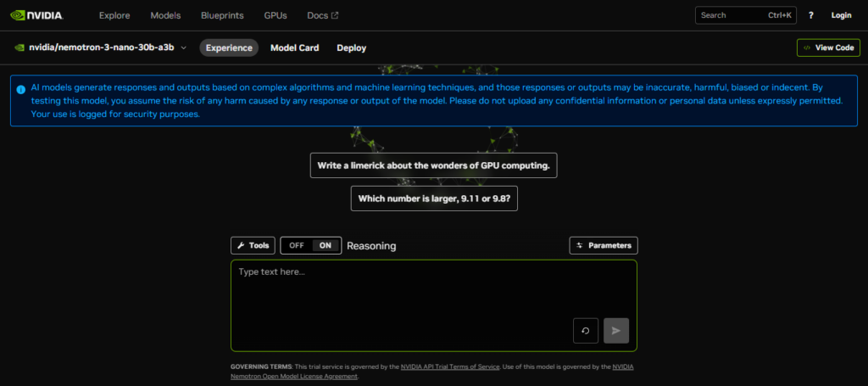Click the GOVERNING TERMS text
868x386 pixels.
click(x=261, y=366)
